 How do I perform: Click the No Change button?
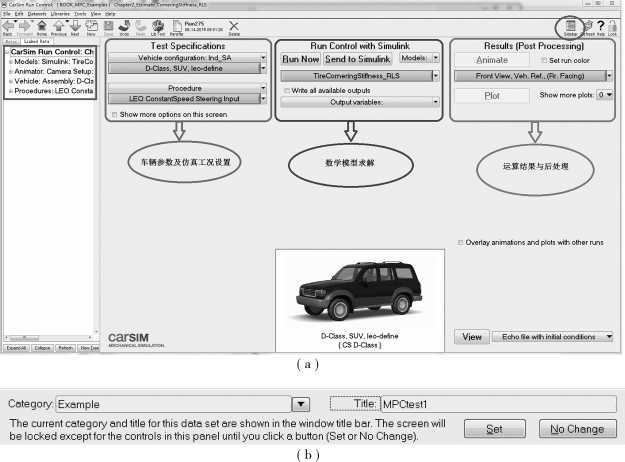pos(578,429)
